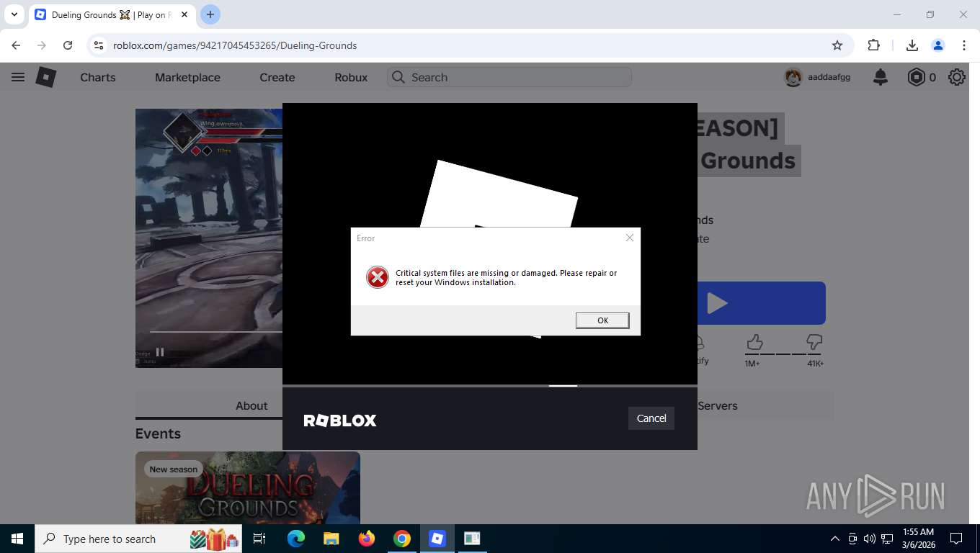Switch to the Servers tab
The width and height of the screenshot is (980, 553).
click(718, 406)
